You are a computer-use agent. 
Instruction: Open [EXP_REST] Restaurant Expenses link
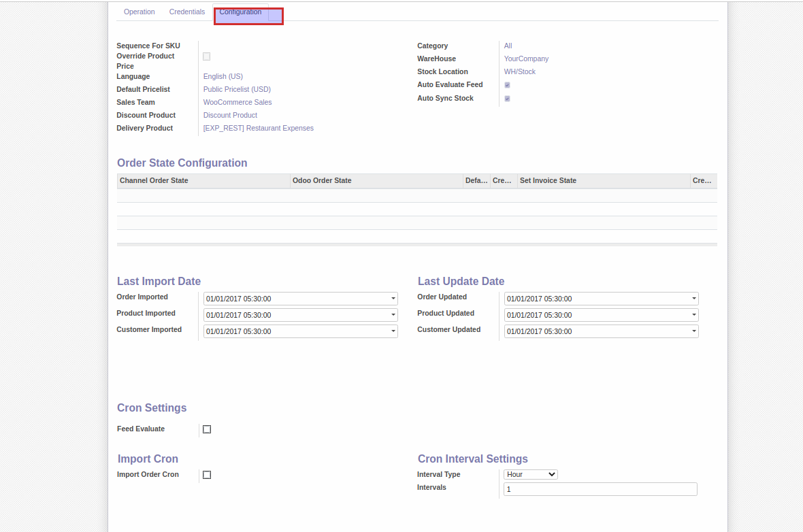tap(258, 128)
